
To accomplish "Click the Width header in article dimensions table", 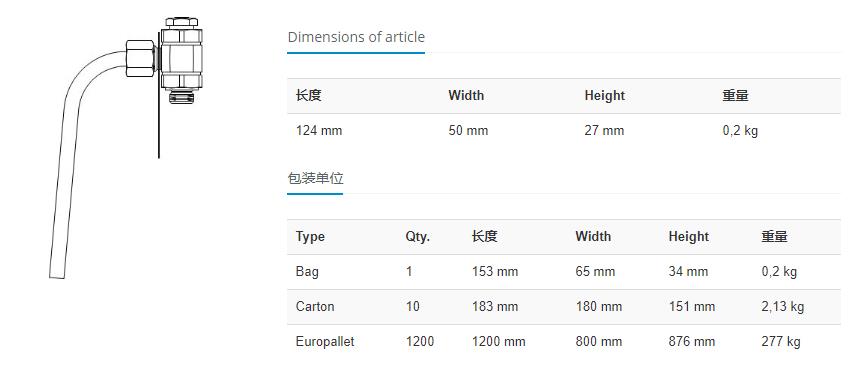I will pyautogui.click(x=466, y=95).
